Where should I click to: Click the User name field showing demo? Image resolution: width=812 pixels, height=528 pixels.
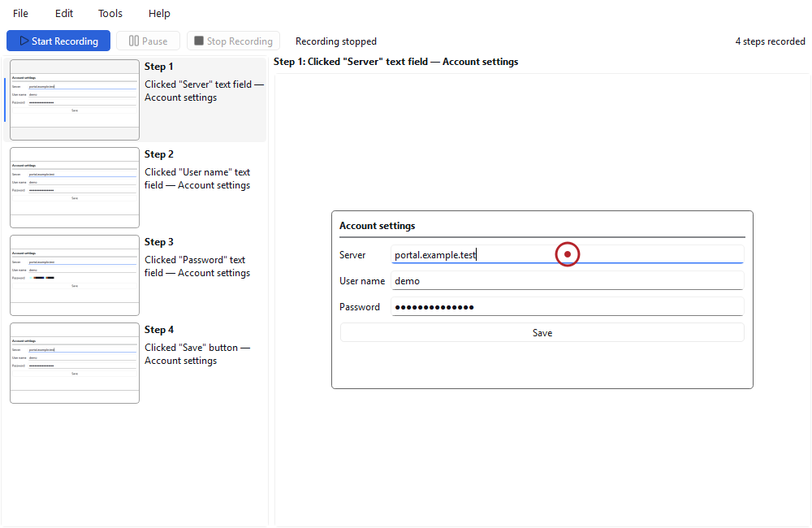click(567, 281)
